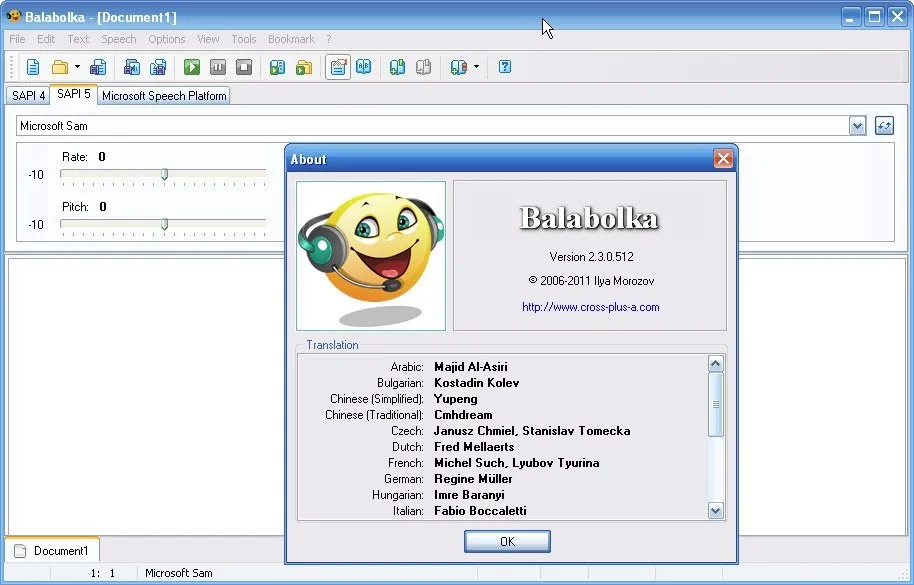Click the greyed-out go to bookmark icon
Image resolution: width=914 pixels, height=585 pixels.
pyautogui.click(x=424, y=67)
